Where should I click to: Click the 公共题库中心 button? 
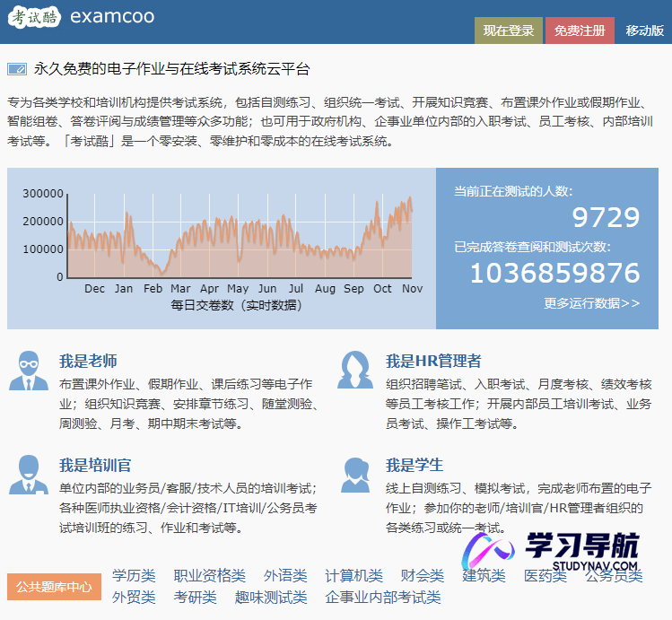(x=54, y=587)
